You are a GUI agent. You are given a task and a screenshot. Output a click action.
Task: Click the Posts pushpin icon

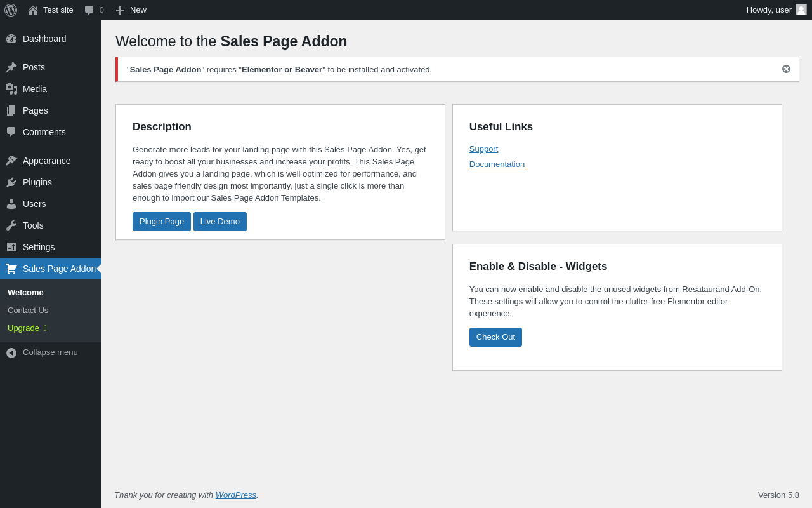click(11, 67)
